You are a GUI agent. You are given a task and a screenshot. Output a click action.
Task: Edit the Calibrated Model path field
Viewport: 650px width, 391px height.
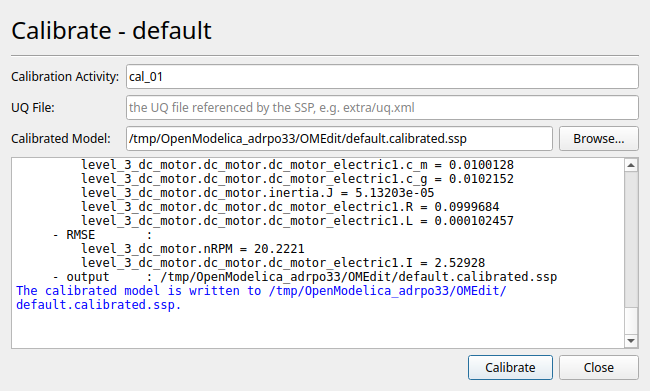click(339, 138)
